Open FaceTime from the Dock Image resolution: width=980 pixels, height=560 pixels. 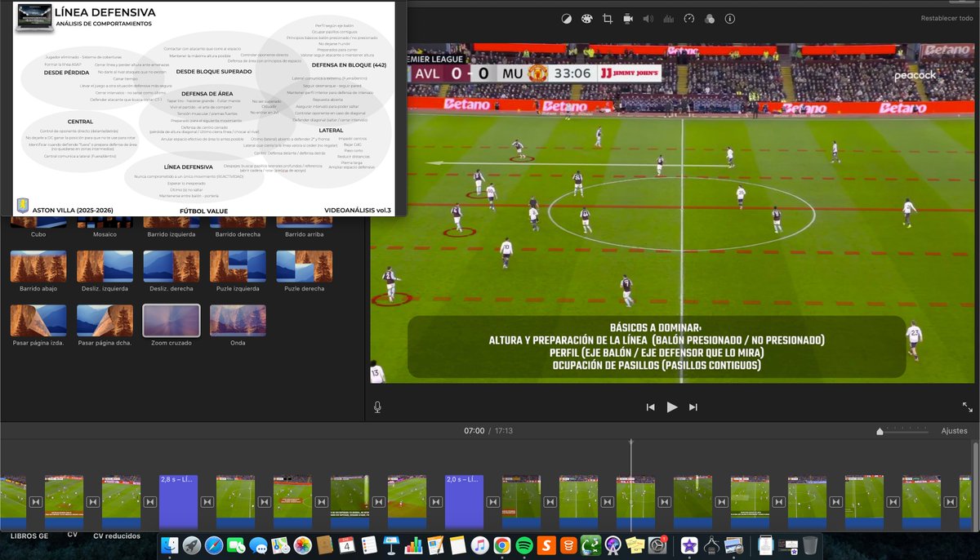click(x=236, y=544)
